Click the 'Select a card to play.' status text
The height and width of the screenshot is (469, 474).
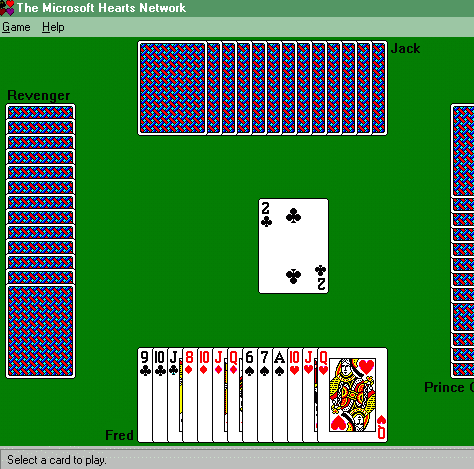coord(57,460)
